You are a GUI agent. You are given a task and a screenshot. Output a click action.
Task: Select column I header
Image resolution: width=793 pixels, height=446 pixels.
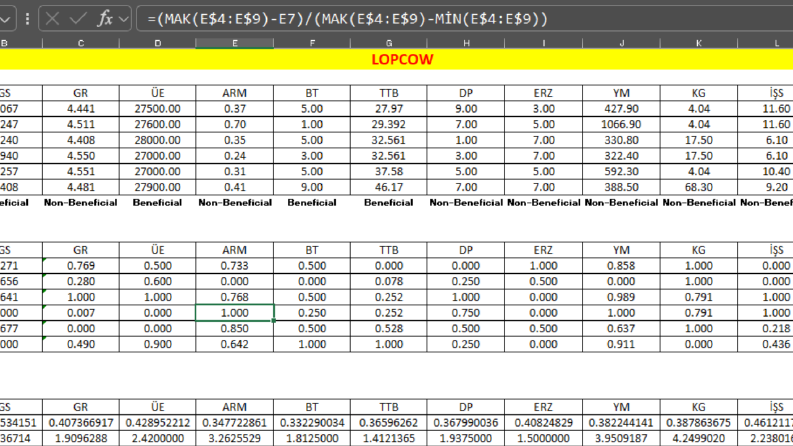[x=544, y=43]
